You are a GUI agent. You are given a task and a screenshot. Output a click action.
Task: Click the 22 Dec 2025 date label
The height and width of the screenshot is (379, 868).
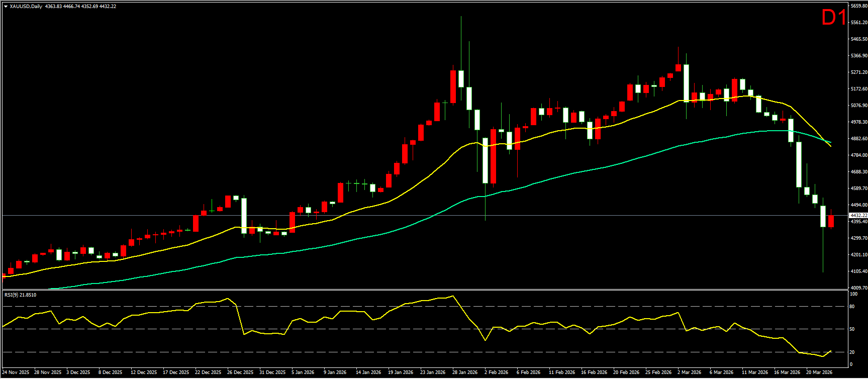coord(208,372)
